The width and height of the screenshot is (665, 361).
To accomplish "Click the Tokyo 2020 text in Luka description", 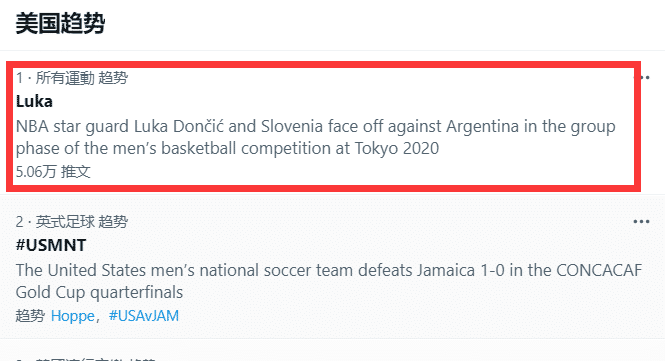I will coord(397,148).
